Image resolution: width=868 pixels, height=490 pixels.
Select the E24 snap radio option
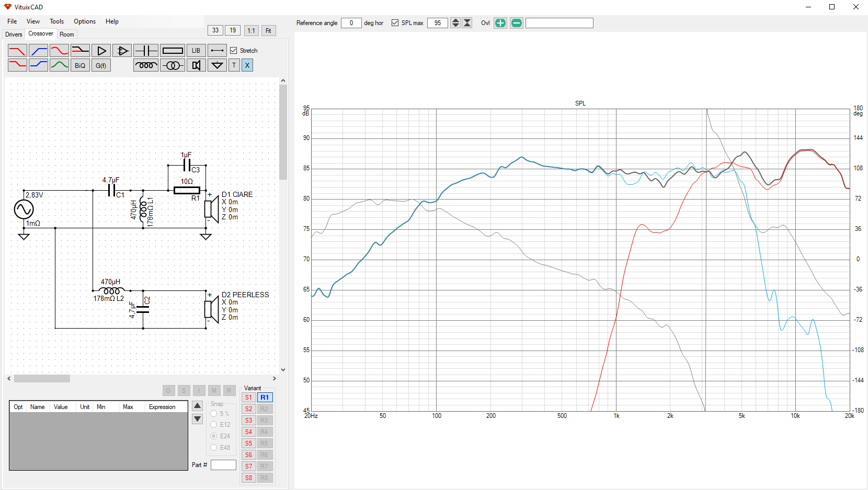click(214, 436)
